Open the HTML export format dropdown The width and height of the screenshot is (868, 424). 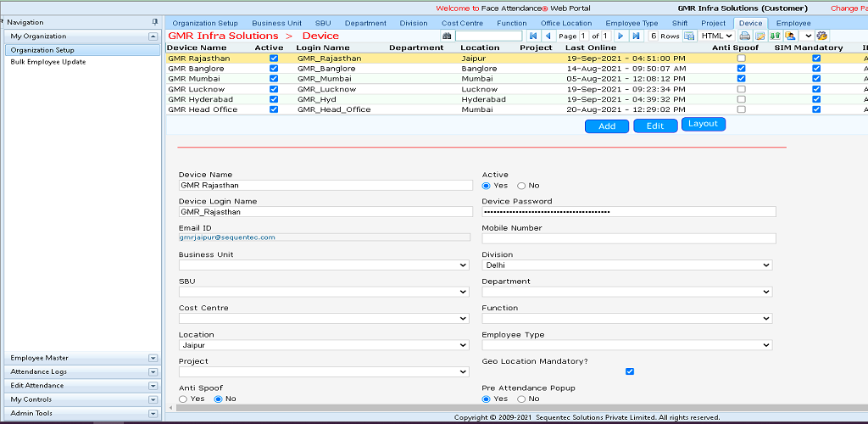pos(716,36)
